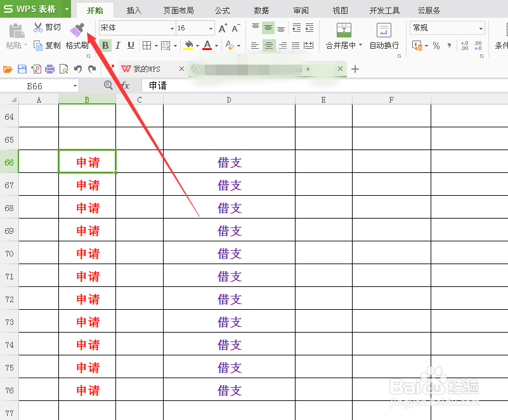The width and height of the screenshot is (508, 420).
Task: Click the Print icon
Action: tap(50, 69)
